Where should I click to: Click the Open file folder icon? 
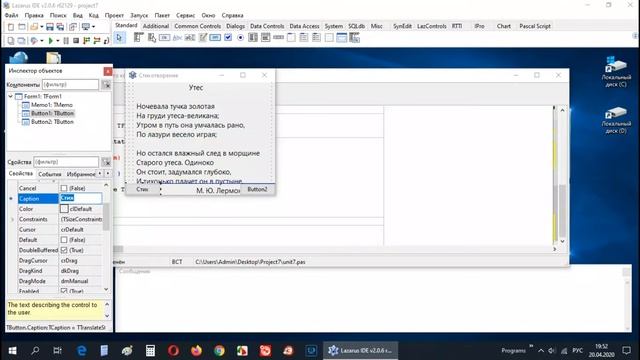pyautogui.click(x=34, y=27)
